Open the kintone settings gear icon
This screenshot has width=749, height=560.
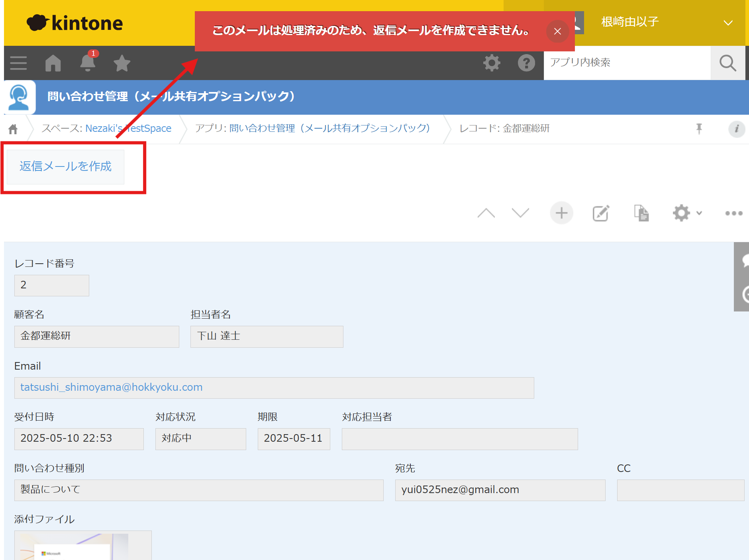click(492, 63)
